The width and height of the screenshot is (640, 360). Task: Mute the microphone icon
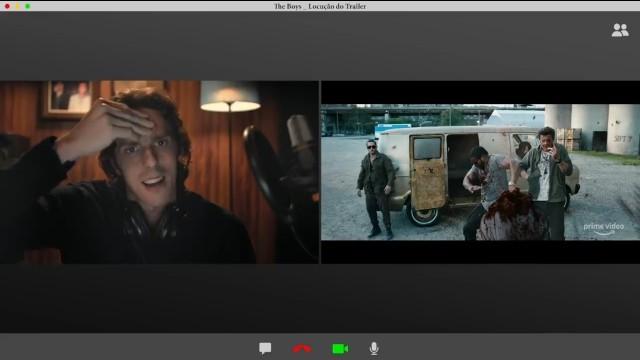[374, 349]
